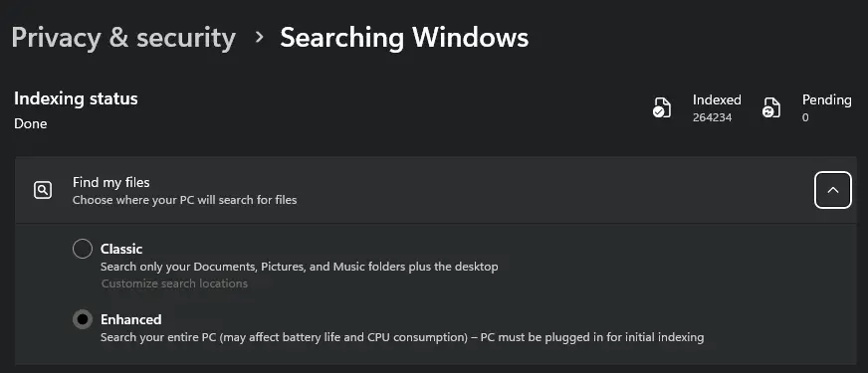Image resolution: width=868 pixels, height=373 pixels.
Task: Click the Indexed count 264234
Action: (712, 117)
